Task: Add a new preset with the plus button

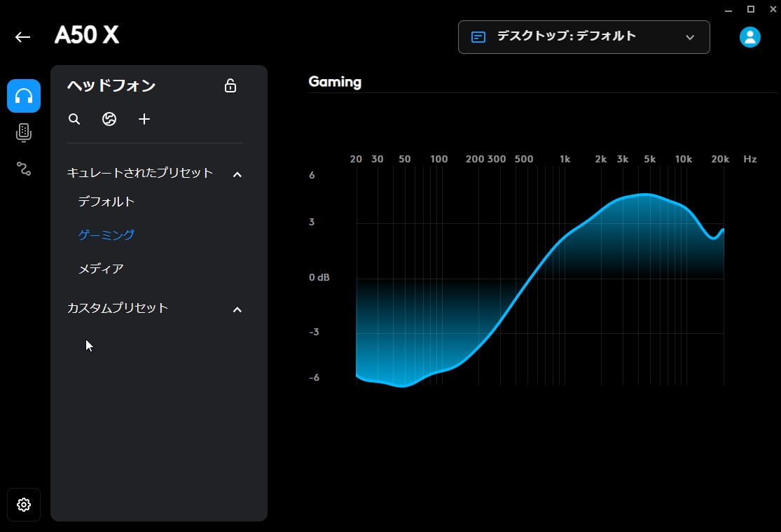Action: [144, 119]
